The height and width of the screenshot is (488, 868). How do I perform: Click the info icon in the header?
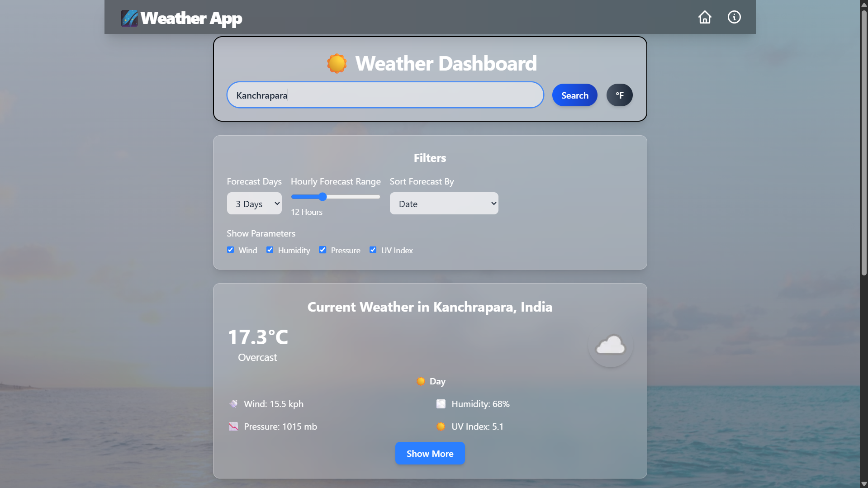click(734, 17)
